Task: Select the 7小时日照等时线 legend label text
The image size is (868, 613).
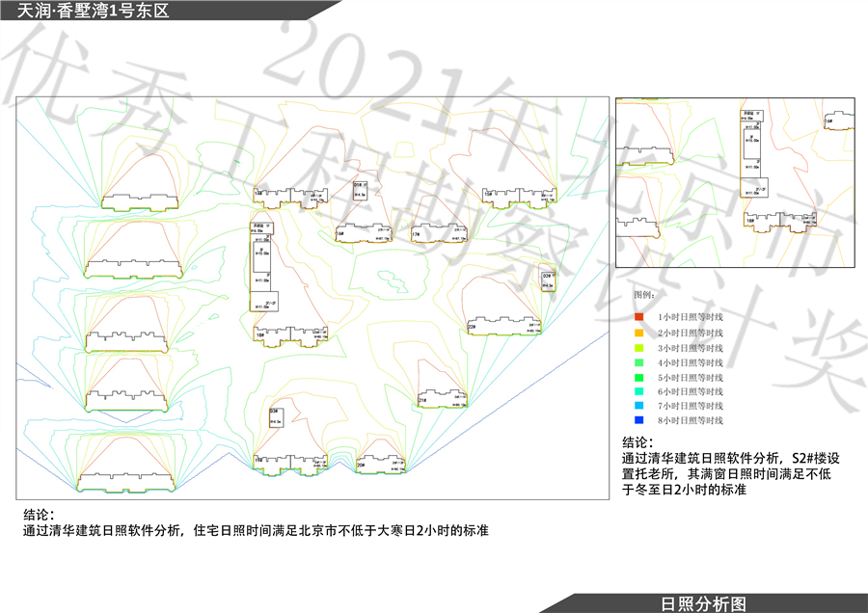Action: tap(690, 407)
